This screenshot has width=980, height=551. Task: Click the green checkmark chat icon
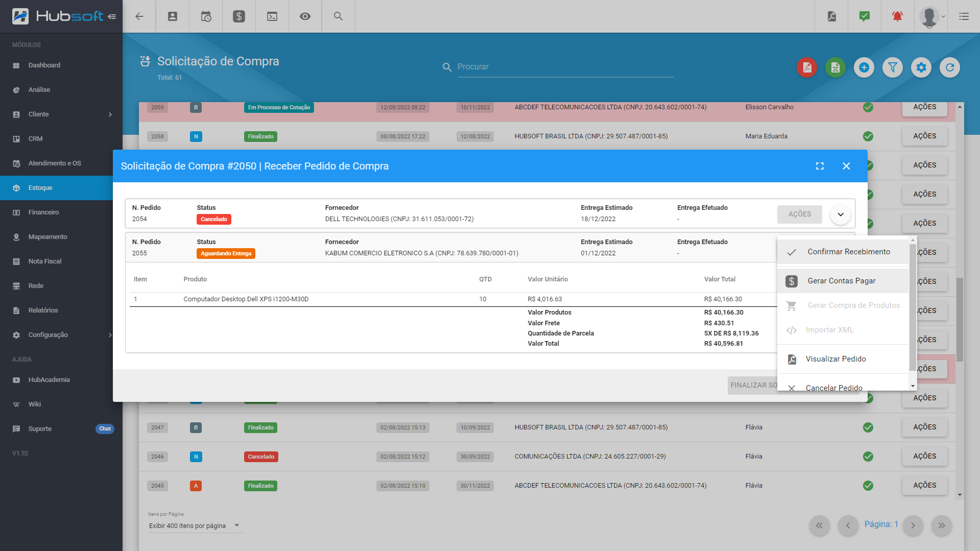[865, 16]
